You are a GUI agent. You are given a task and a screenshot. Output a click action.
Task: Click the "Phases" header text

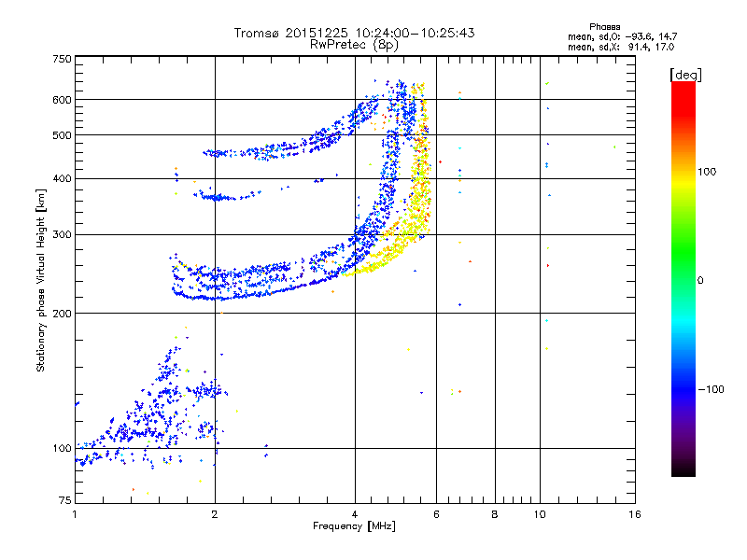[x=604, y=27]
